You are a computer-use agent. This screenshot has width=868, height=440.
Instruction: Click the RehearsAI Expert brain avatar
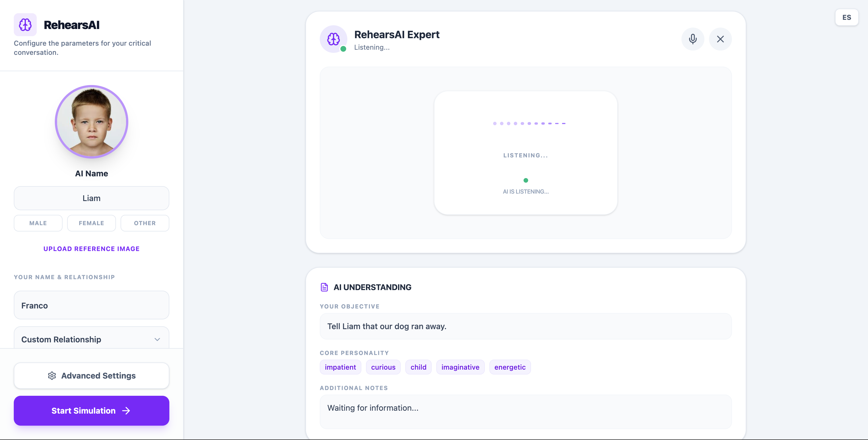tap(333, 39)
